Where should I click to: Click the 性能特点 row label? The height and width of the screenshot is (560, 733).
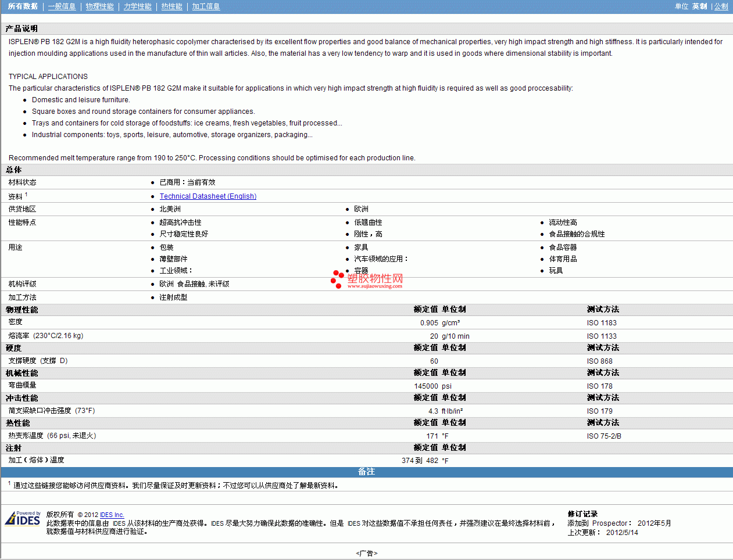(22, 222)
